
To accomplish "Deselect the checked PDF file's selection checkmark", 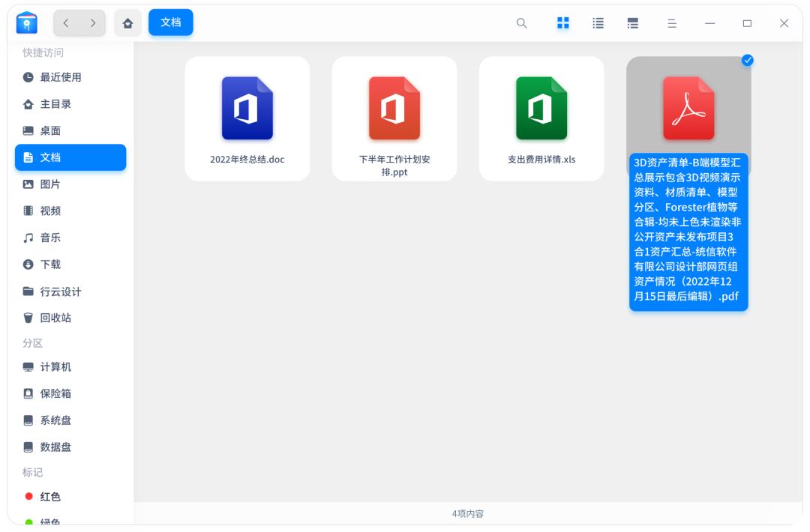I will [747, 61].
